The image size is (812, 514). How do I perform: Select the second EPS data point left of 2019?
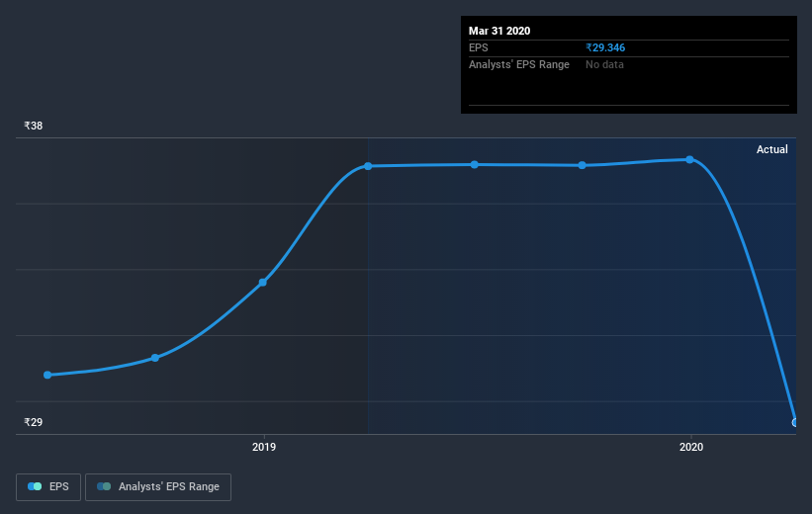[155, 358]
